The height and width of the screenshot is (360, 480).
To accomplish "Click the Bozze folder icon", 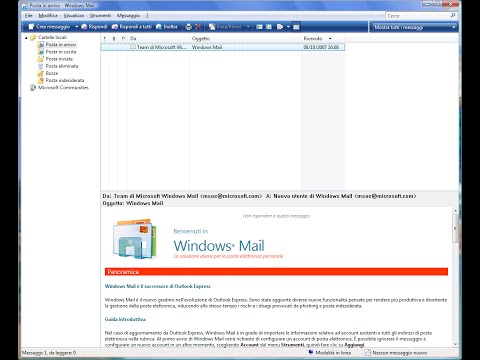I will 41,73.
